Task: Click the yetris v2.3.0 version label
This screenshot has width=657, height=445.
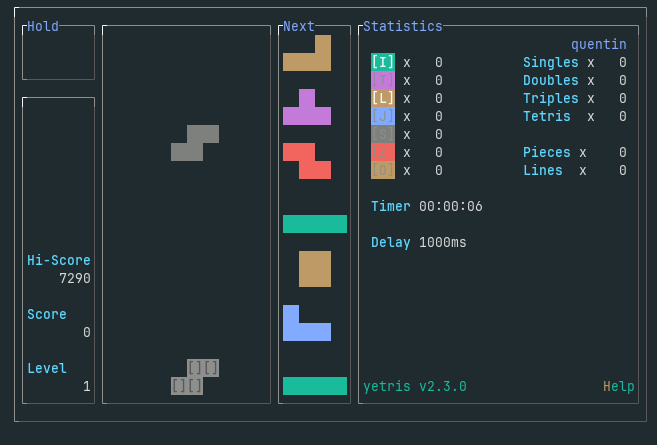Action: pos(415,386)
